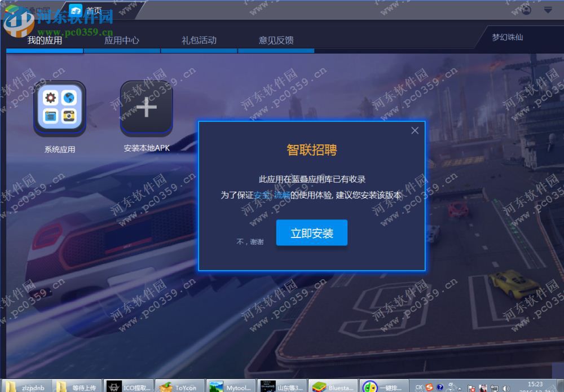This screenshot has height=392, width=564.
Task: Click the 一键排 taskbar icon
Action: pyautogui.click(x=386, y=387)
